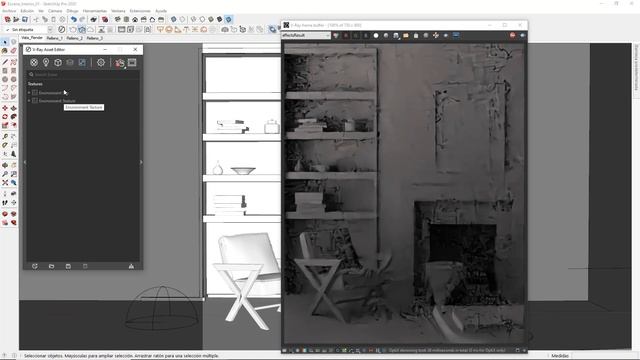Image resolution: width=640 pixels, height=360 pixels.
Task: Open the Ayuda menu
Action: pyautogui.click(x=161, y=11)
